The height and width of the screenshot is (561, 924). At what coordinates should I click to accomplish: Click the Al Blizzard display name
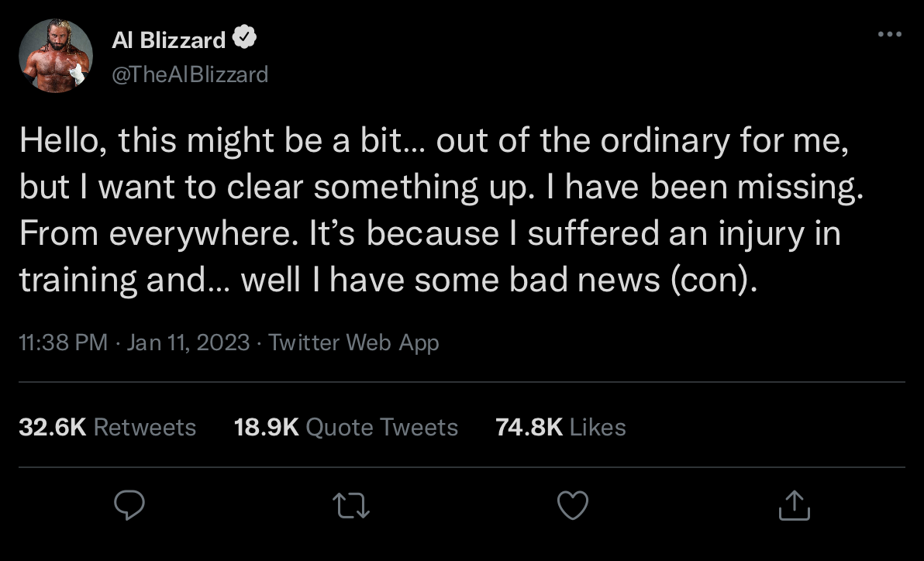point(168,39)
